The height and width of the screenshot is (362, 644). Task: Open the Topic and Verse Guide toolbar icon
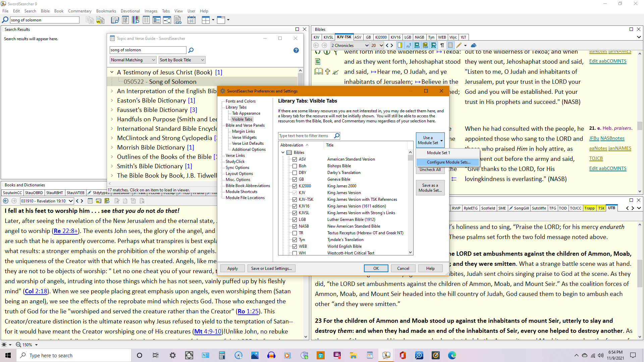pyautogui.click(x=146, y=20)
